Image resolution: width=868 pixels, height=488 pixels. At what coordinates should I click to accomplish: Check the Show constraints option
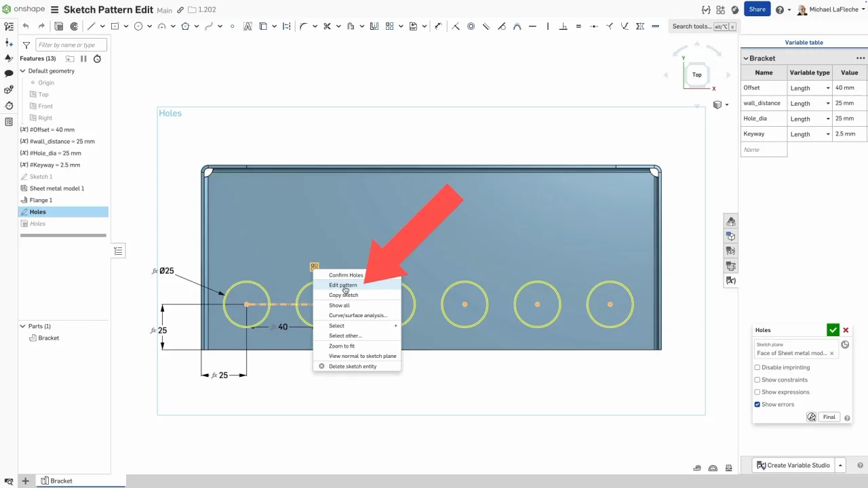(x=757, y=380)
